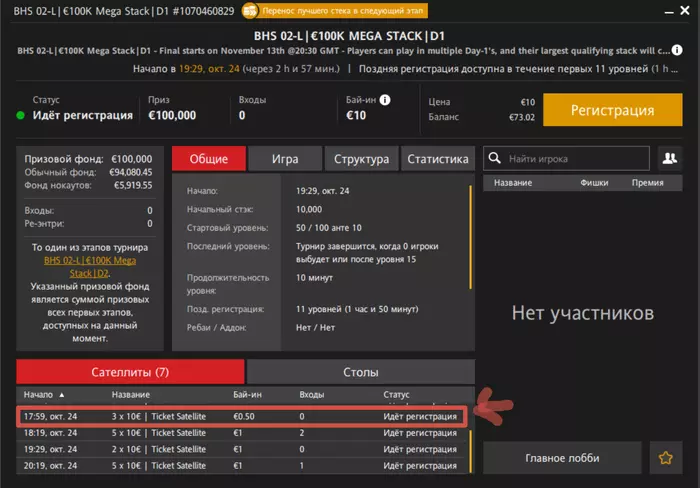Select the 19:29 2 x 10€ Ticket Satellite row
The width and height of the screenshot is (700, 488).
(242, 449)
